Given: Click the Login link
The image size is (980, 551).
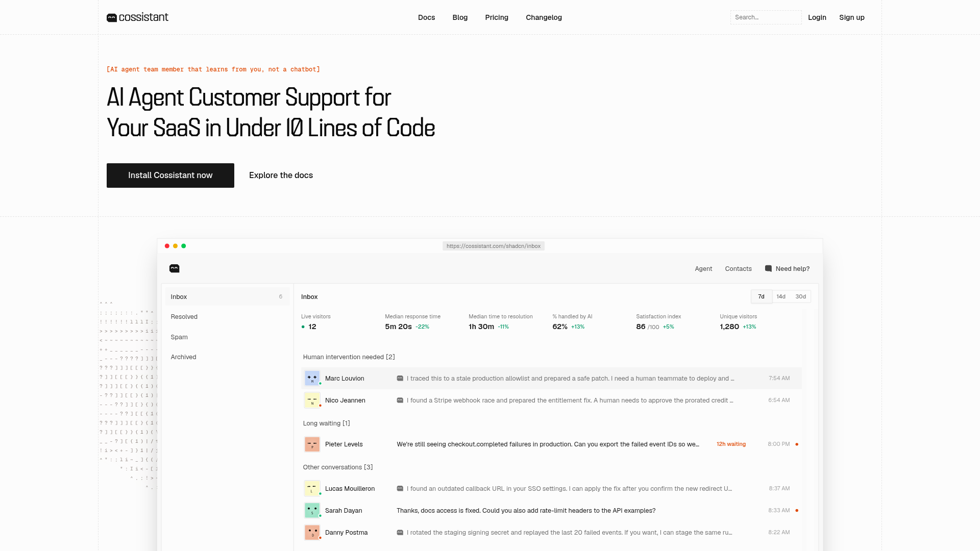Looking at the screenshot, I should click(x=817, y=17).
